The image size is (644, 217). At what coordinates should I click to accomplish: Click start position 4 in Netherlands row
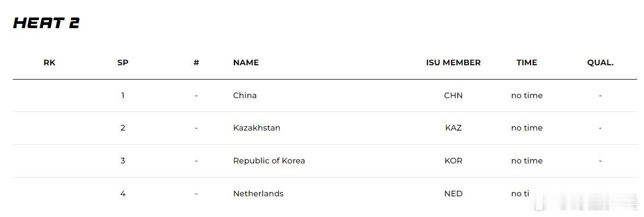(122, 194)
